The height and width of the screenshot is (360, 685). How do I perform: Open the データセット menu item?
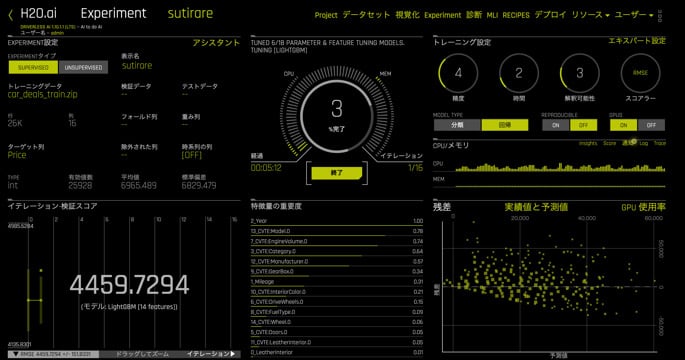366,15
